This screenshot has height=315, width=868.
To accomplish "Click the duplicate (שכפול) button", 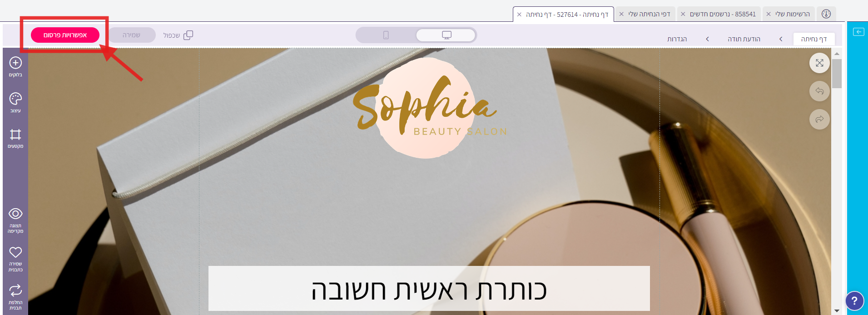I will click(178, 35).
